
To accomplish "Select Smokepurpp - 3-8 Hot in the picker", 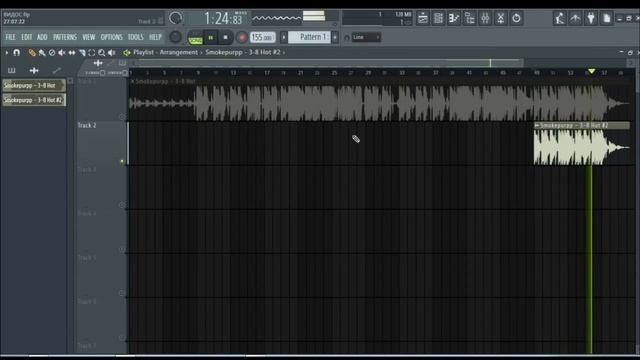I will pos(34,85).
